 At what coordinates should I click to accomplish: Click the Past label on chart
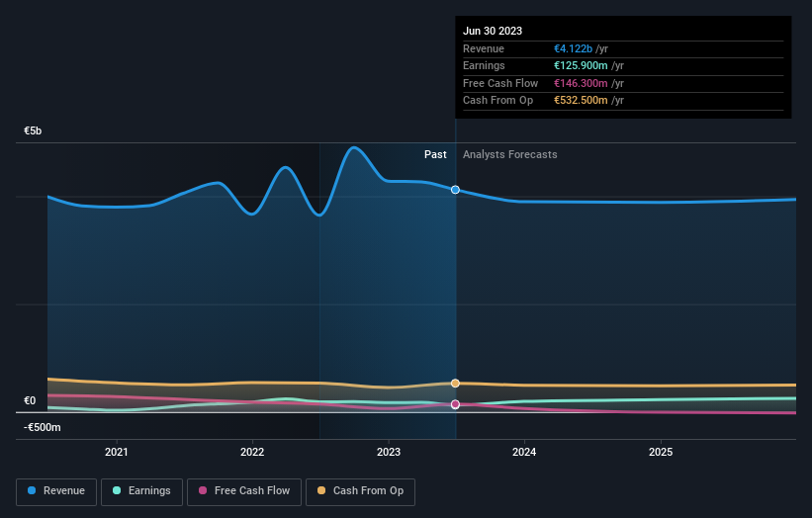[435, 155]
